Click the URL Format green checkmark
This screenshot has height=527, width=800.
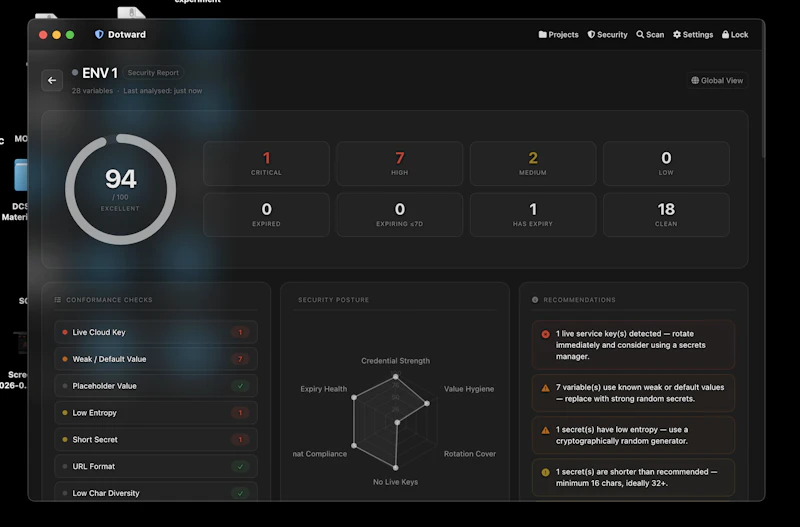click(240, 466)
